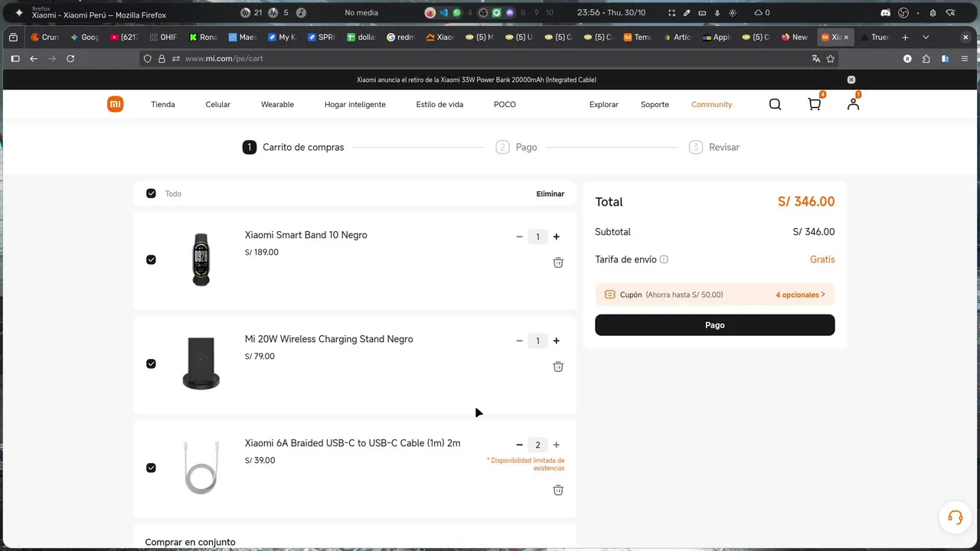
Task: Delete the Braided USB-C Cable trash icon
Action: (558, 490)
